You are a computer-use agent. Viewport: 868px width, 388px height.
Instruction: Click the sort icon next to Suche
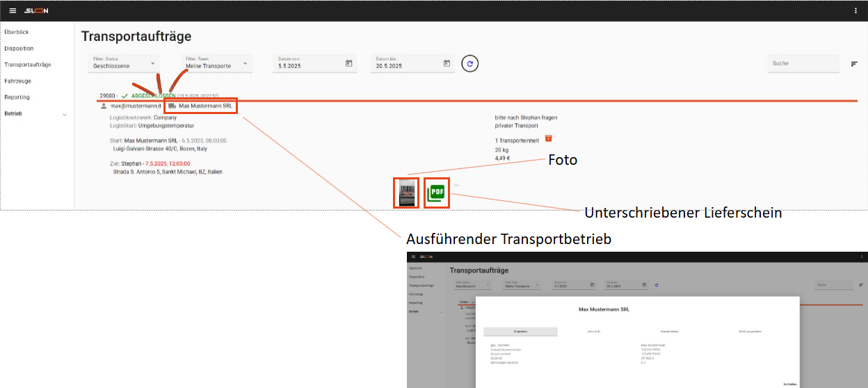854,64
